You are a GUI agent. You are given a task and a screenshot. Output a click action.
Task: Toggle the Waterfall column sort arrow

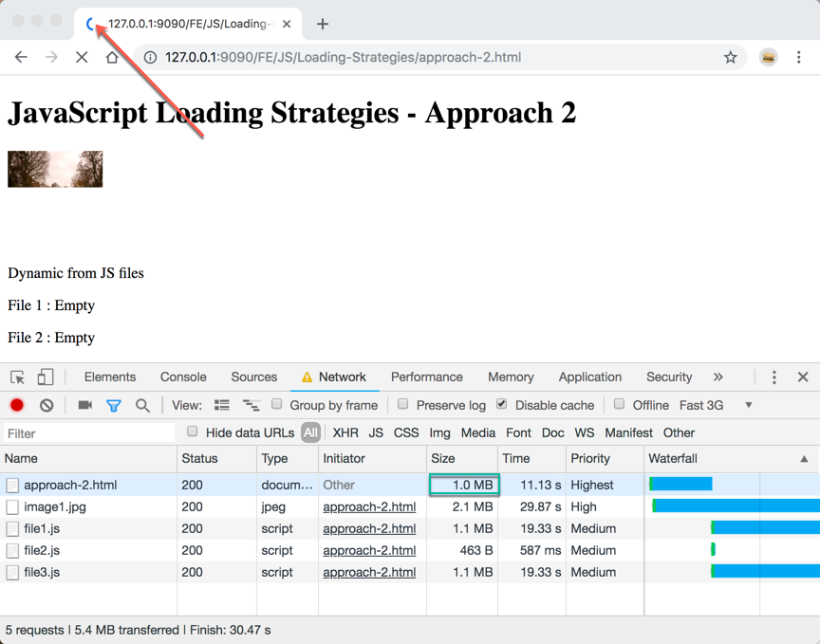coord(804,459)
